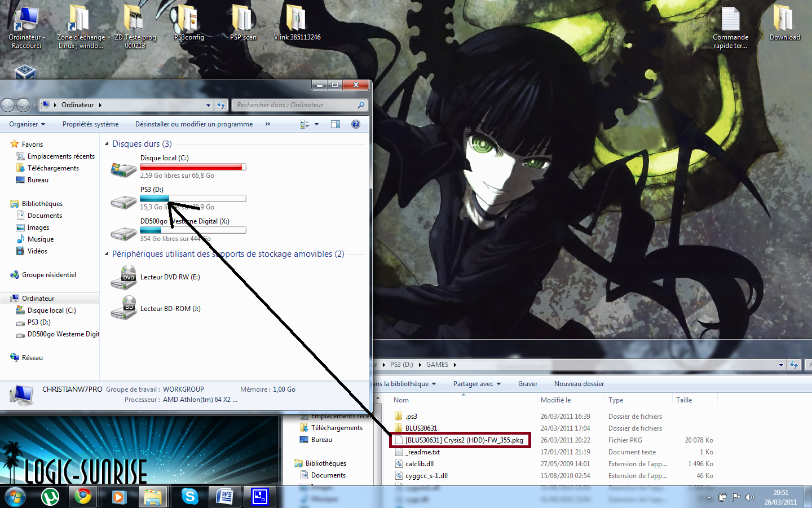812x508 pixels.
Task: Open the Vlink 385113246 desktop folder
Action: point(297,23)
